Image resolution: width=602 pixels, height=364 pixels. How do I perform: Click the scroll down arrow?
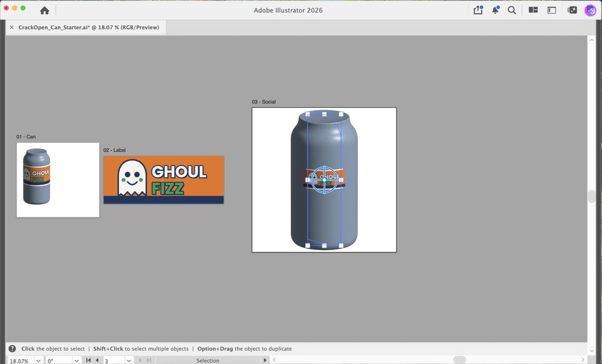coord(592,350)
